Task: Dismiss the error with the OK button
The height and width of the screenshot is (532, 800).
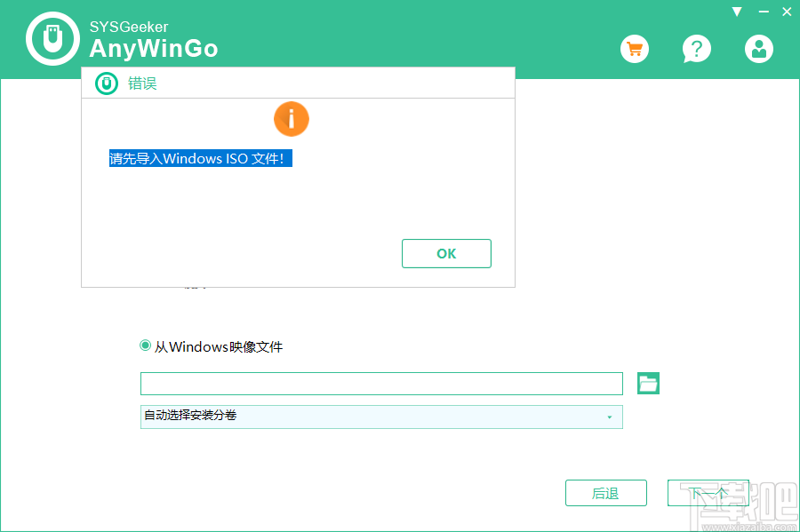Action: pos(446,253)
